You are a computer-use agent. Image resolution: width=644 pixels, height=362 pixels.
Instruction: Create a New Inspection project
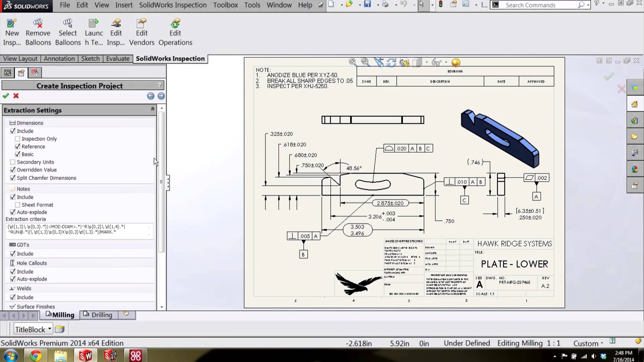click(x=12, y=30)
